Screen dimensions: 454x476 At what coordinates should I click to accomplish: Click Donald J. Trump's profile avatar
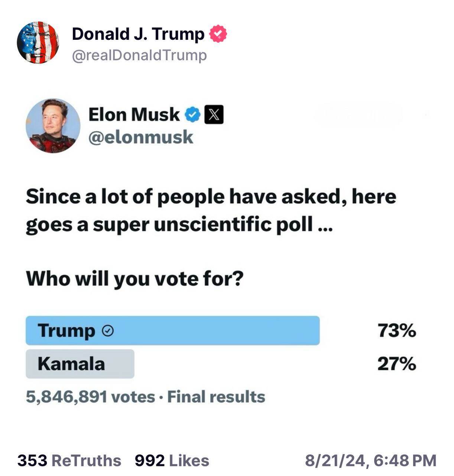38,42
